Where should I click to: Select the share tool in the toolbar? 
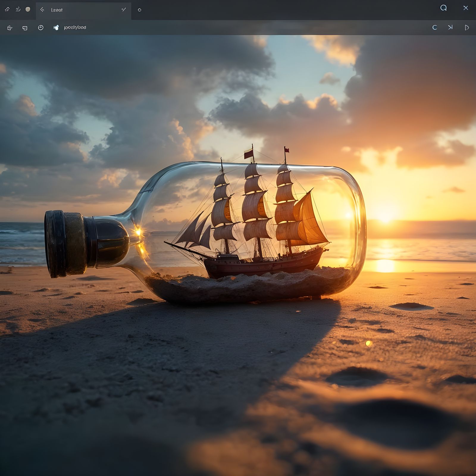point(9,27)
